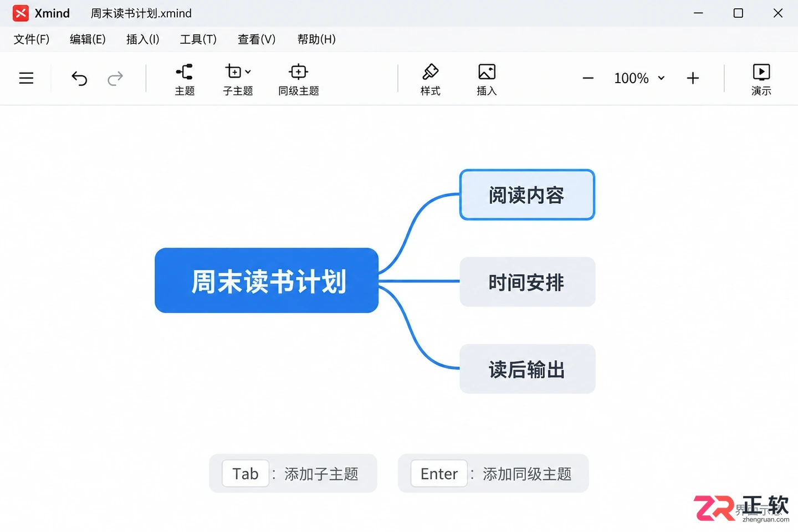The width and height of the screenshot is (798, 532).
Task: Zoom in with the plus icon
Action: (693, 78)
